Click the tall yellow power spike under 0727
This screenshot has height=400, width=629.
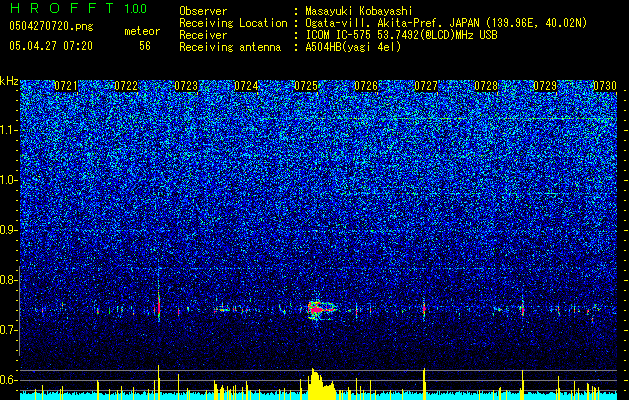click(424, 384)
